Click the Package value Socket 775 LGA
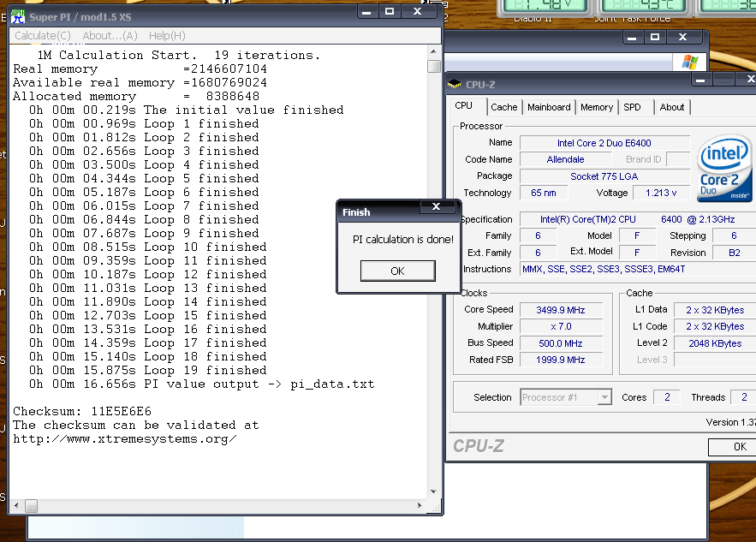This screenshot has height=542, width=756. 604,176
